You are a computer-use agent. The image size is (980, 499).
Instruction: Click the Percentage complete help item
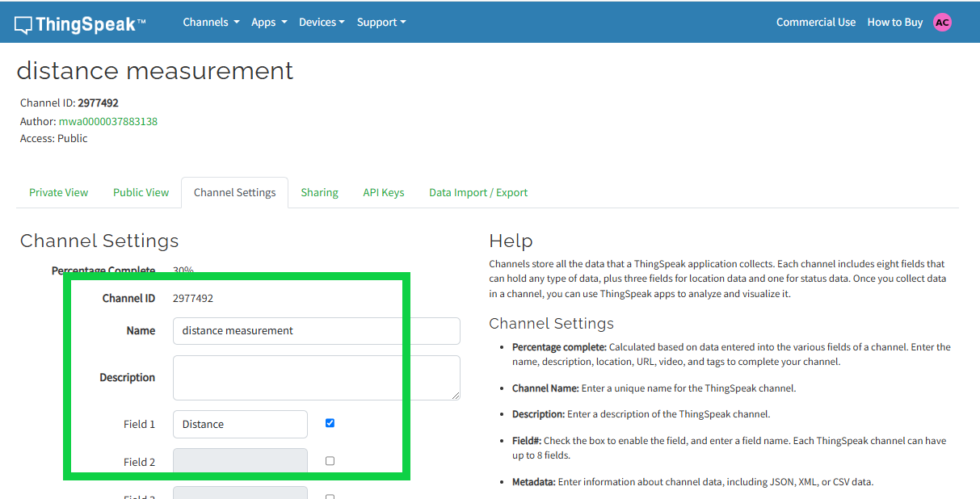pos(731,354)
